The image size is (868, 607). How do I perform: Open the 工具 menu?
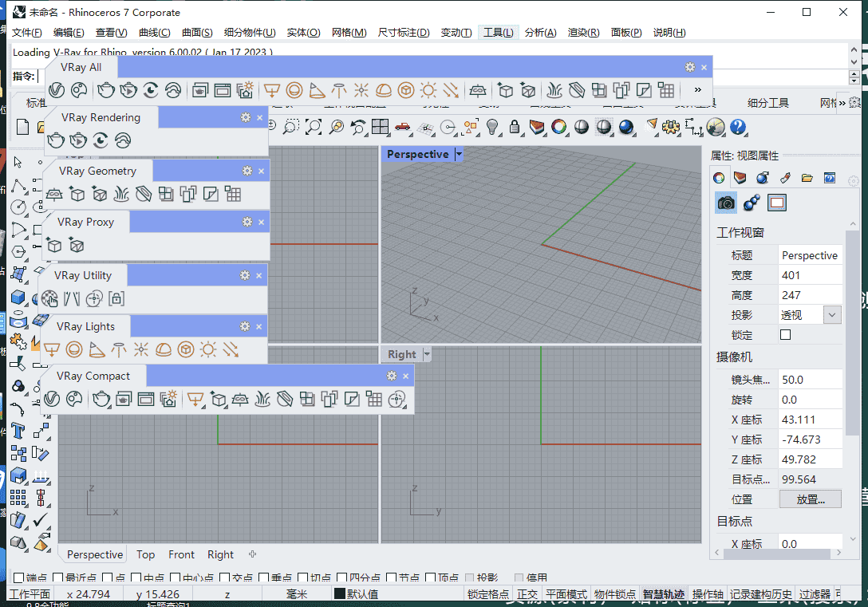(x=499, y=34)
